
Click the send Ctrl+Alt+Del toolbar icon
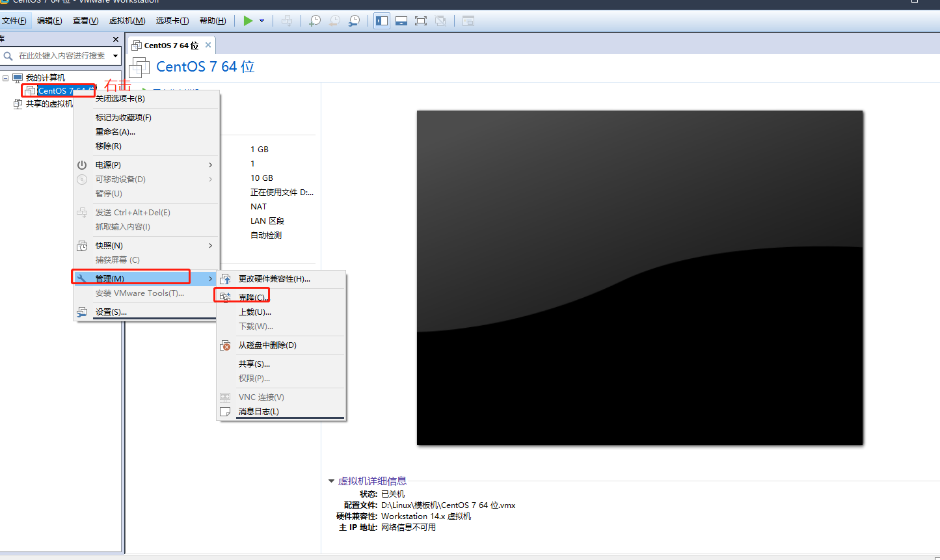click(287, 21)
